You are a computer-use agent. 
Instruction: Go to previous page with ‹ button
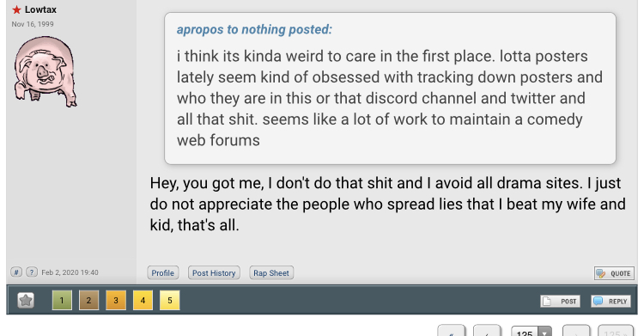click(487, 331)
